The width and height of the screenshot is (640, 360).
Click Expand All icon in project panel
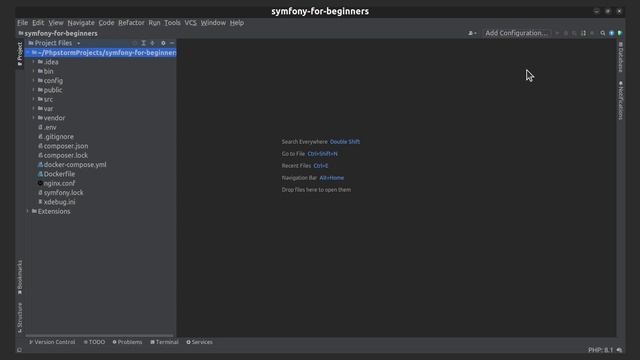[144, 43]
